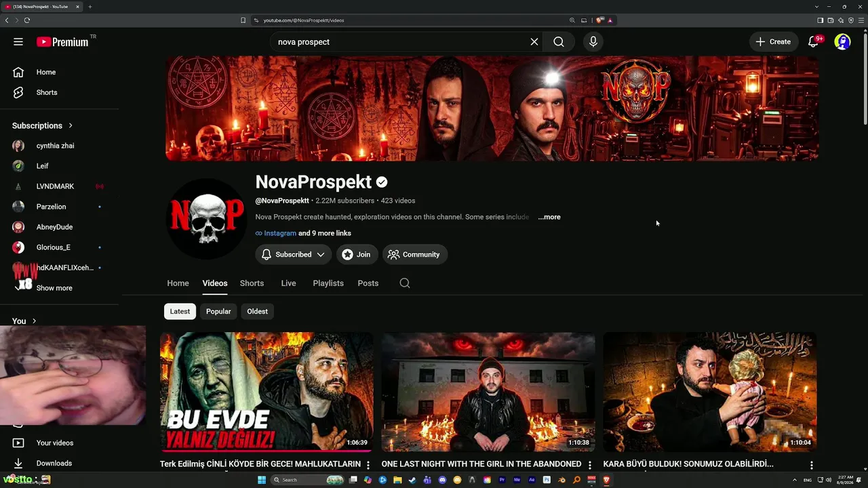Open Discord from the taskbar
Viewport: 868px width, 488px height.
(442, 480)
